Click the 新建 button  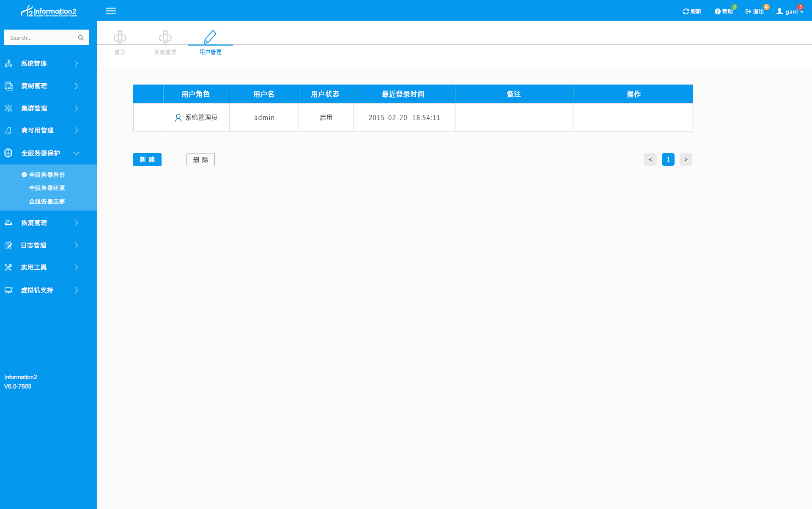(147, 159)
